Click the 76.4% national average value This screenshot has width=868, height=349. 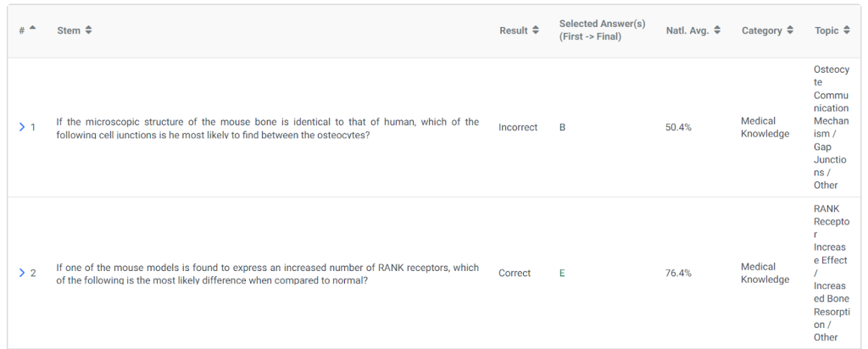(678, 273)
